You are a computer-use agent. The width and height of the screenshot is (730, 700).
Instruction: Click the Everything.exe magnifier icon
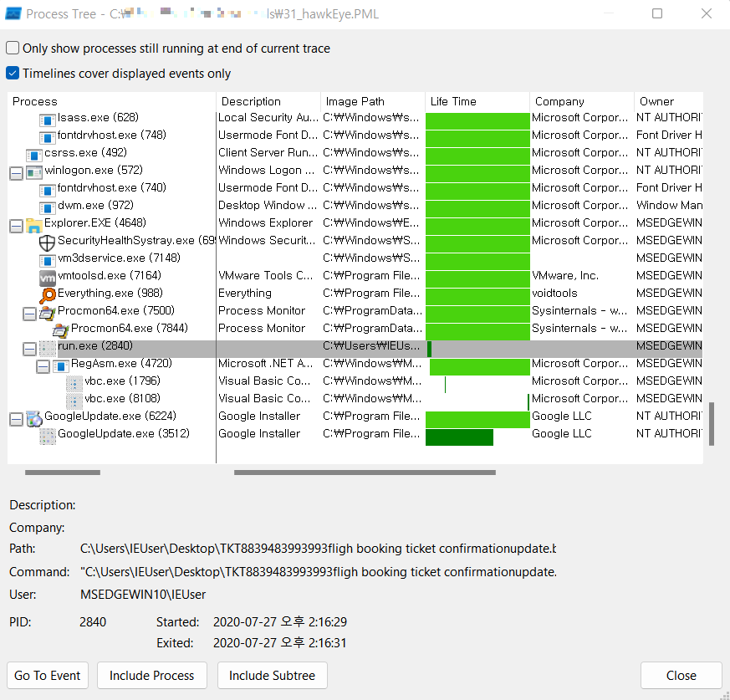pos(47,296)
